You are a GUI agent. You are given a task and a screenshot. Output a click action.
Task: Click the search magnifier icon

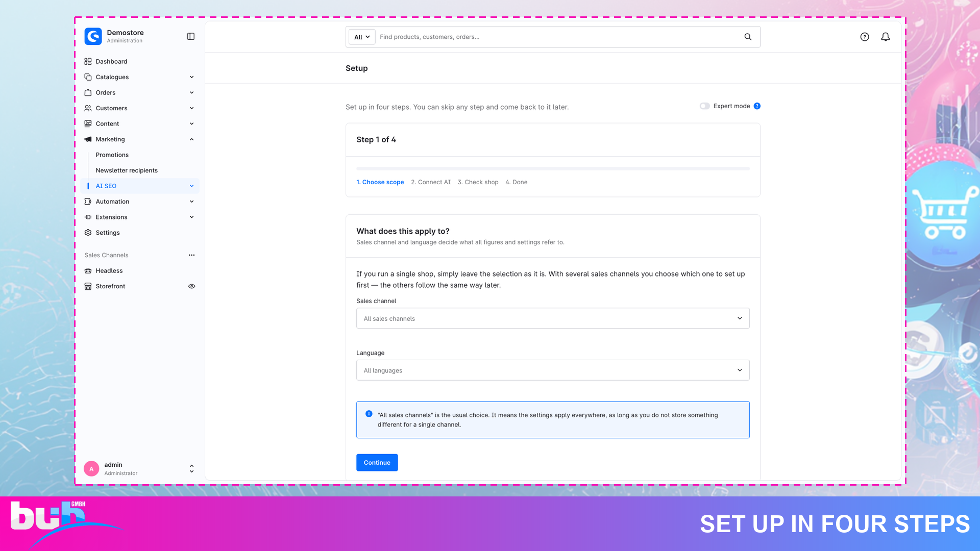(x=748, y=37)
